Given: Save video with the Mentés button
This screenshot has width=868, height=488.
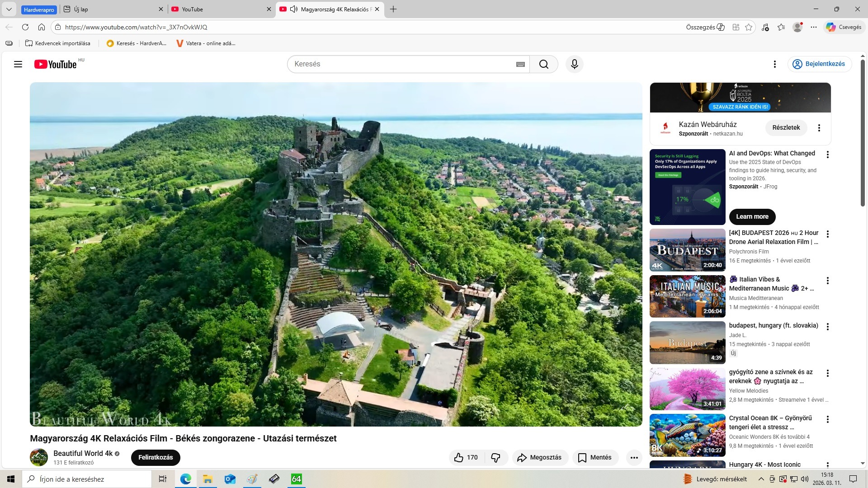Looking at the screenshot, I should [595, 457].
